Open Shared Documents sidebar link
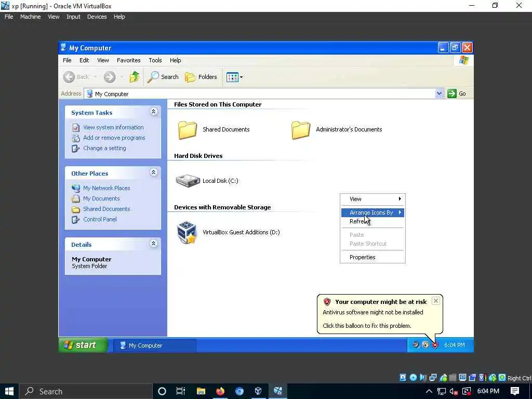This screenshot has height=399, width=532. click(107, 209)
